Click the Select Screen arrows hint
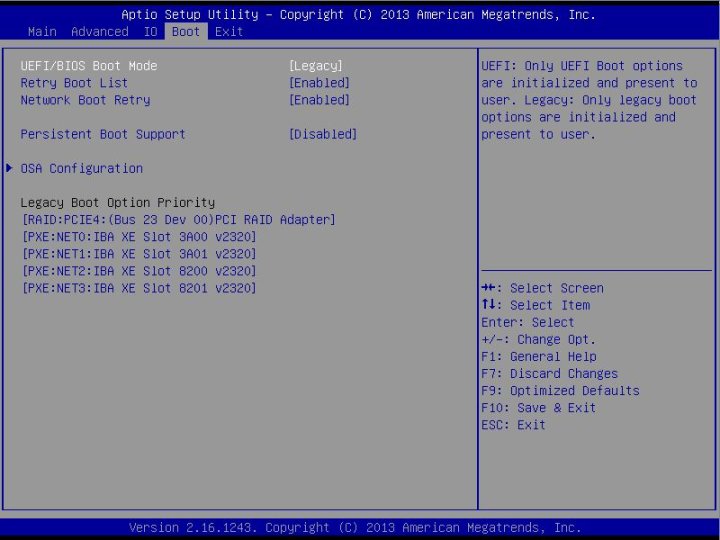720x540 pixels. coord(542,288)
